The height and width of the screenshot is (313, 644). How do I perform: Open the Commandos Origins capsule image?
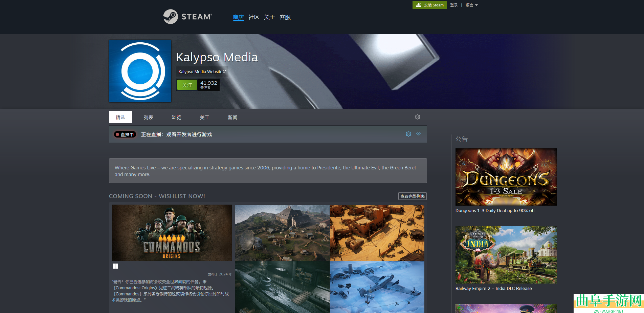point(172,233)
